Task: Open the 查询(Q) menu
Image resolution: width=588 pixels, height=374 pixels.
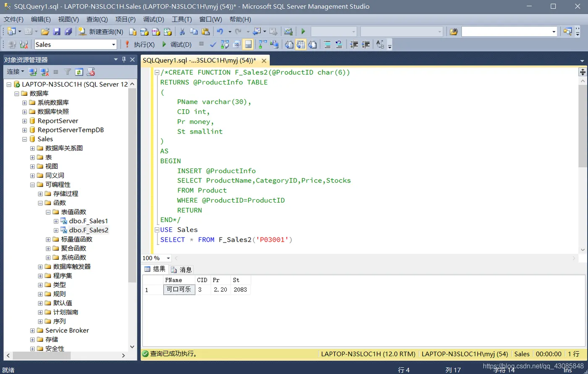Action: click(97, 19)
